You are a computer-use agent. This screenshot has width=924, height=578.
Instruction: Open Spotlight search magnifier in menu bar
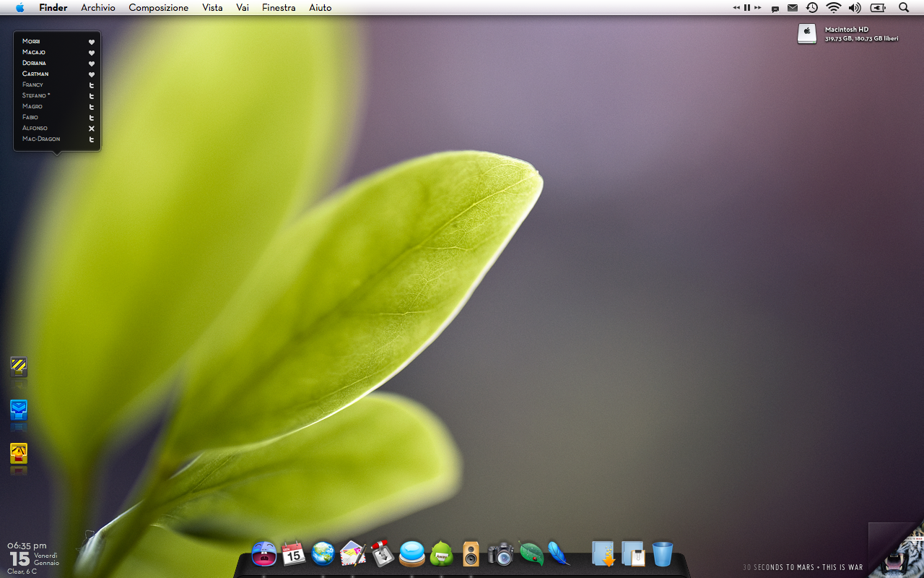click(904, 7)
